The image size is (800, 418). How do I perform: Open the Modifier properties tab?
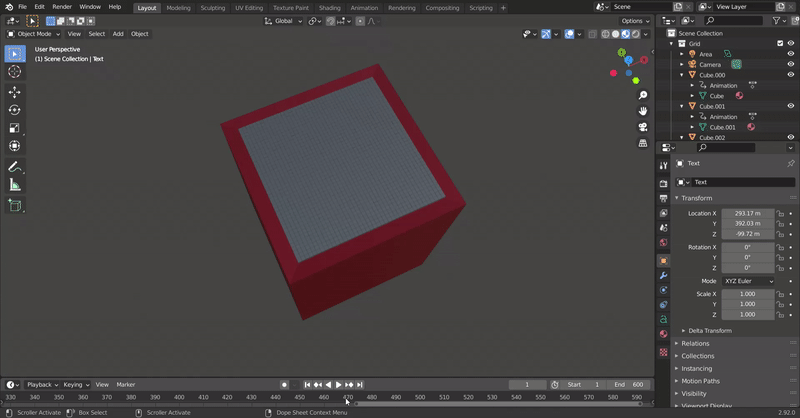coord(663,276)
